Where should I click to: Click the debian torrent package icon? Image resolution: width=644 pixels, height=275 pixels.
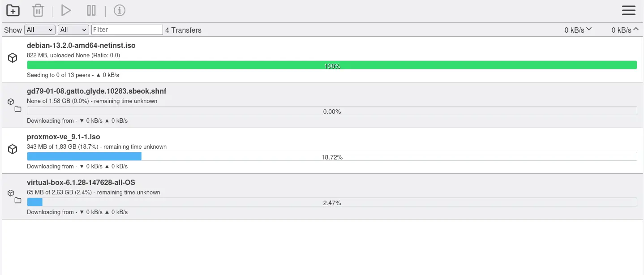[13, 58]
